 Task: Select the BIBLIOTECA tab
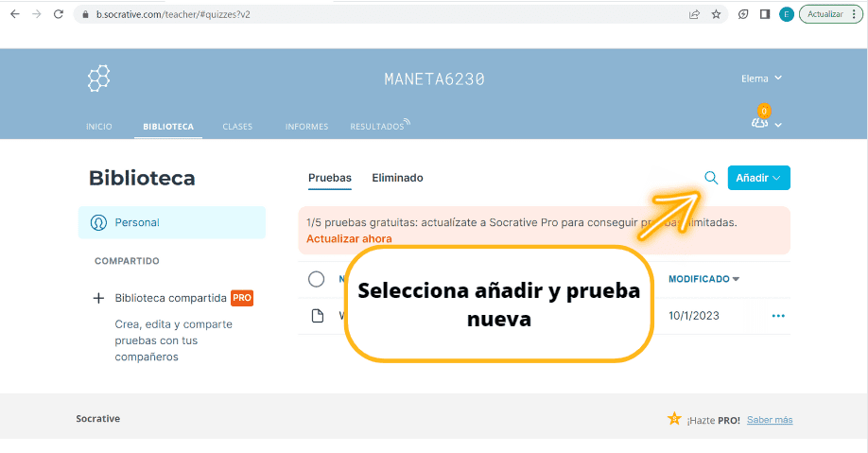168,127
